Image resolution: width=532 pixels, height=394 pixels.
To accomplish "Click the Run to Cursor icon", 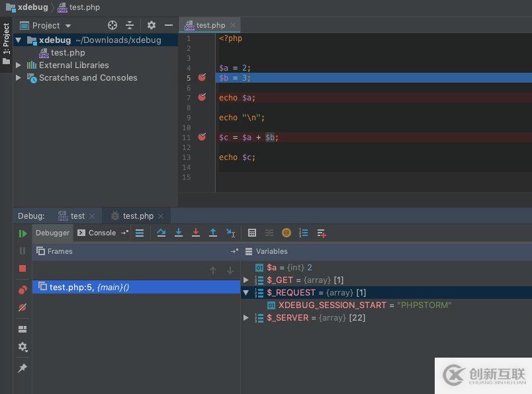I will pyautogui.click(x=230, y=233).
